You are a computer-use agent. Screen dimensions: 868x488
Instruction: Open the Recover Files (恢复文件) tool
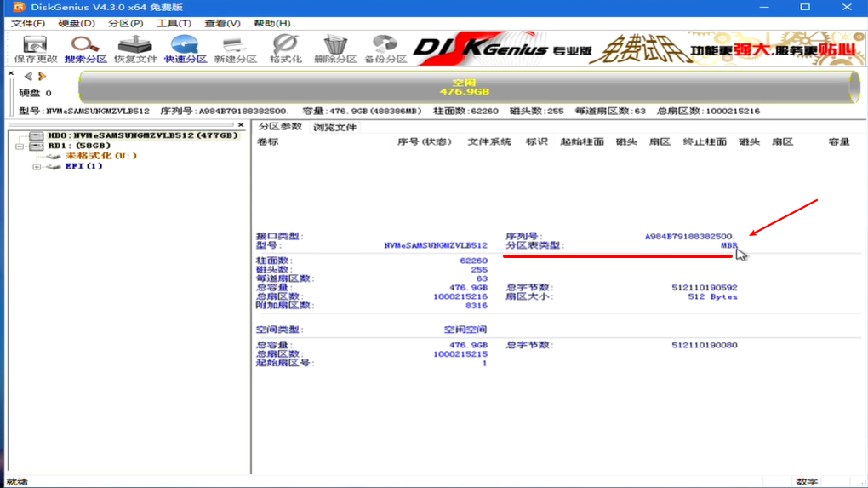(x=135, y=49)
